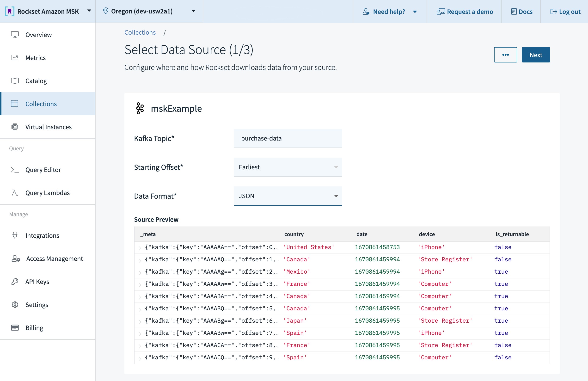Expand the Need help? menu
588x381 pixels.
(390, 12)
